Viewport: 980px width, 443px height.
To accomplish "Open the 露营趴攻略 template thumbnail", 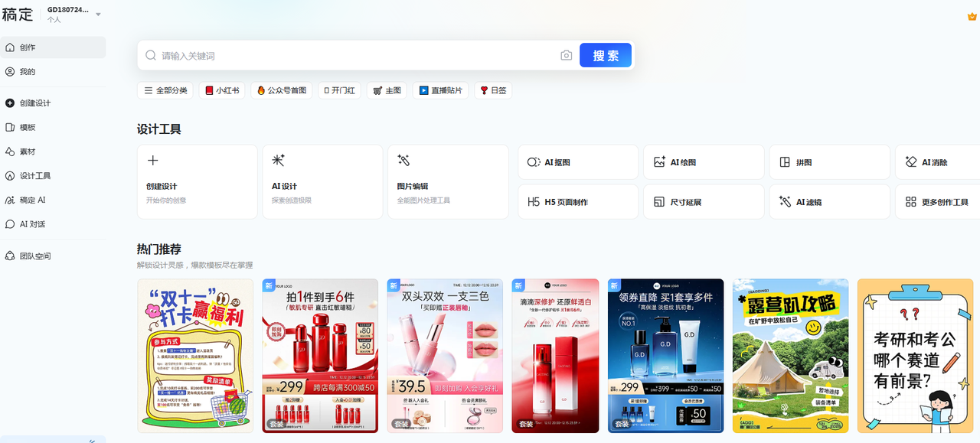I will [x=790, y=356].
